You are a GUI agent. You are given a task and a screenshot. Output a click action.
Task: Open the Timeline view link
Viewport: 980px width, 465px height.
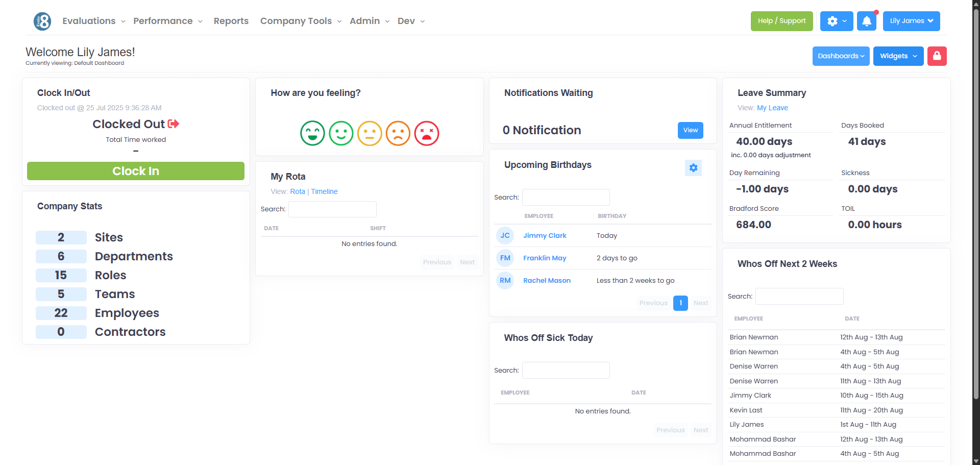click(324, 191)
